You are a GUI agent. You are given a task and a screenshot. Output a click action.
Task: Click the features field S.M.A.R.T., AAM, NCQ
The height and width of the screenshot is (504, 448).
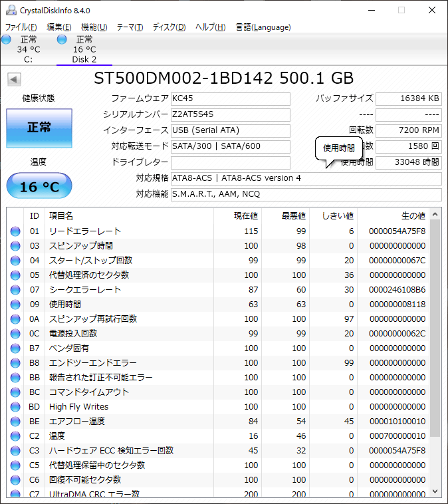pyautogui.click(x=306, y=194)
